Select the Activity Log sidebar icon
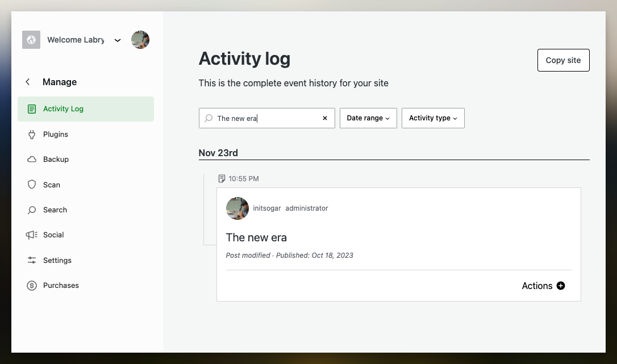Screen dimensions: 617x364 [31, 108]
